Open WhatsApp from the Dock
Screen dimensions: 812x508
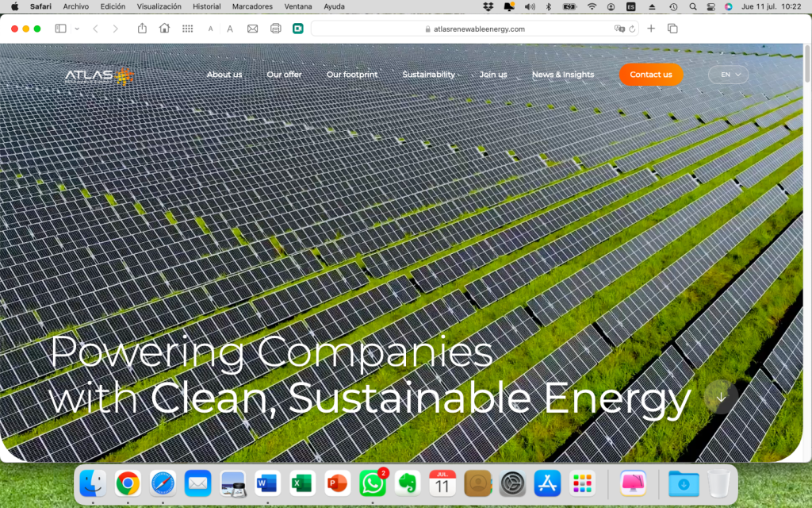[372, 483]
